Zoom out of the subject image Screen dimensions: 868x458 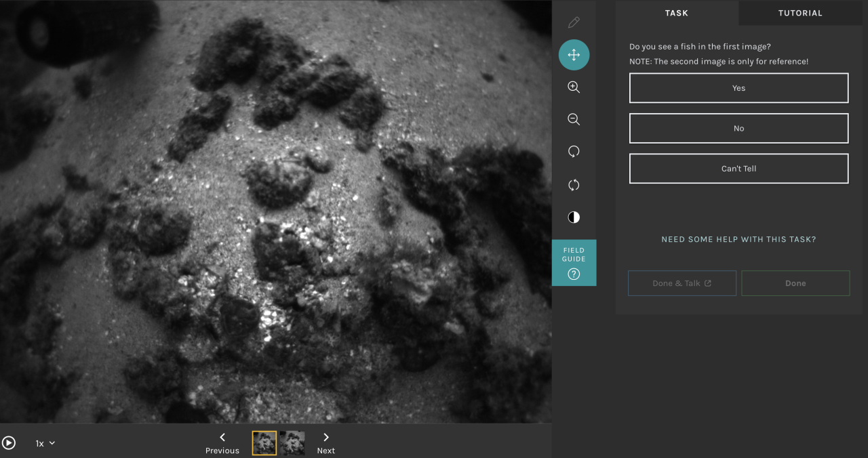[x=574, y=120]
